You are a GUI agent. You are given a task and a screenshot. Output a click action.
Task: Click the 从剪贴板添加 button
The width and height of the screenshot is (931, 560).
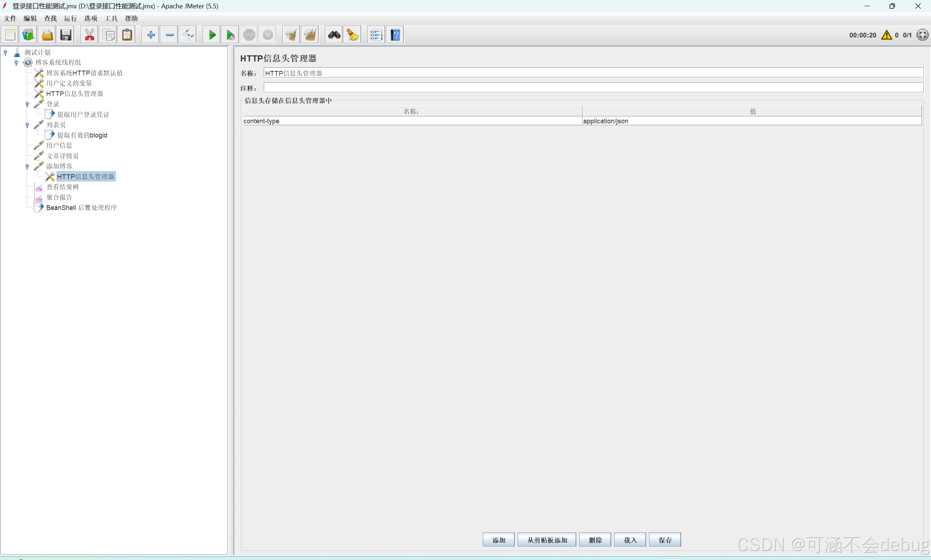[547, 540]
